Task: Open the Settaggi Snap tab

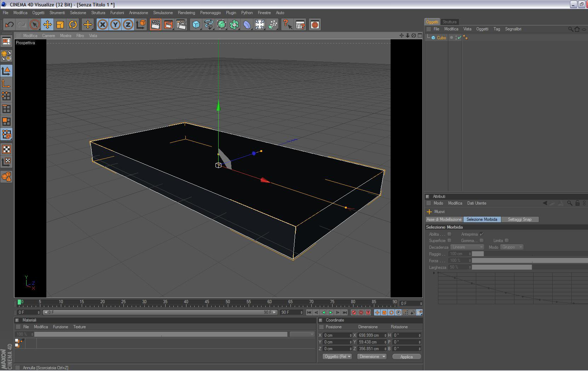Action: [519, 219]
